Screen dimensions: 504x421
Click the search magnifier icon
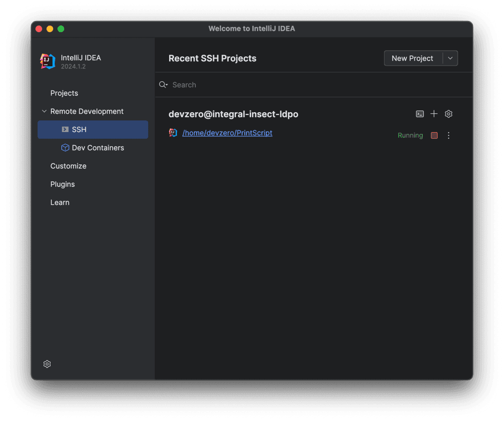click(x=163, y=85)
